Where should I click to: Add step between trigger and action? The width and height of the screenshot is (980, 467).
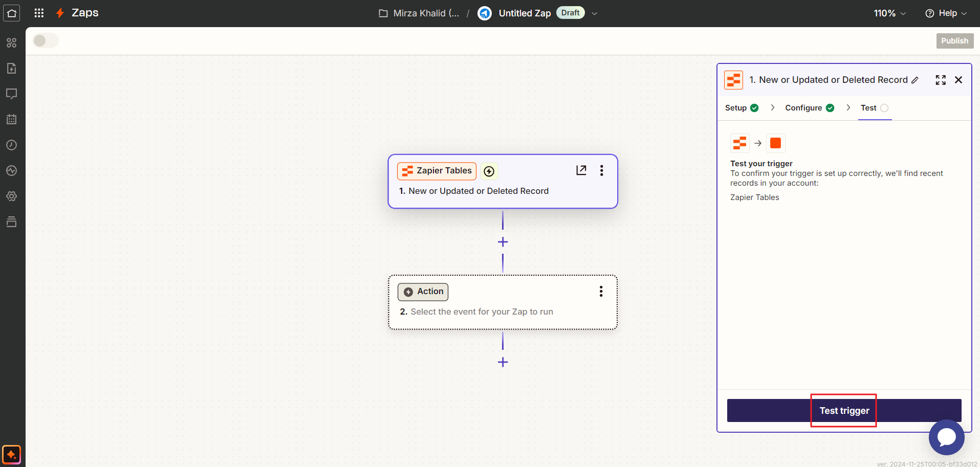point(503,242)
